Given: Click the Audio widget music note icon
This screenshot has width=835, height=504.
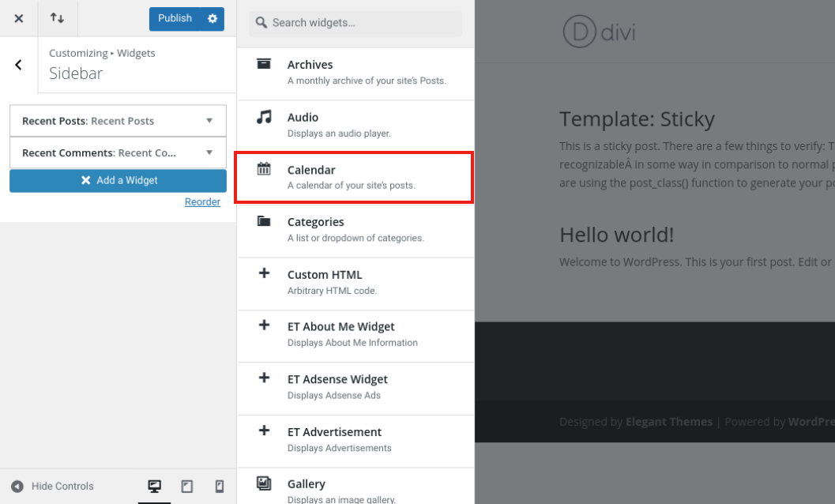Looking at the screenshot, I should (x=264, y=117).
